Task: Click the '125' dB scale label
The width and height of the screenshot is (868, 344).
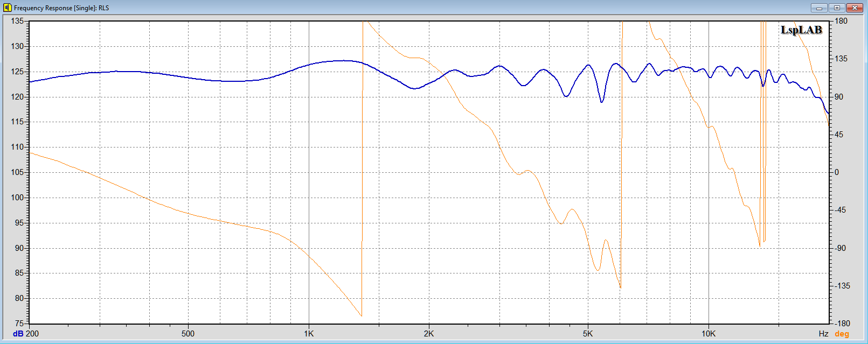Action: click(x=17, y=72)
